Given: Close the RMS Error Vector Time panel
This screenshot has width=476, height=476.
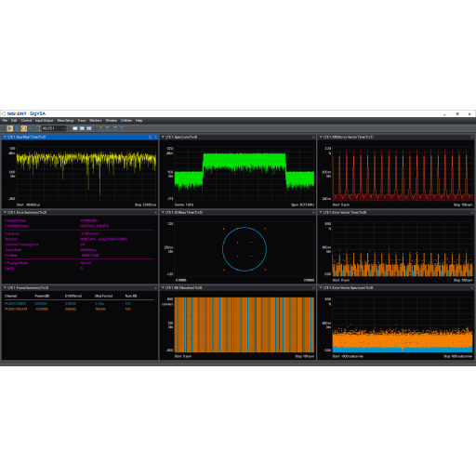Looking at the screenshot, I should tap(472, 137).
